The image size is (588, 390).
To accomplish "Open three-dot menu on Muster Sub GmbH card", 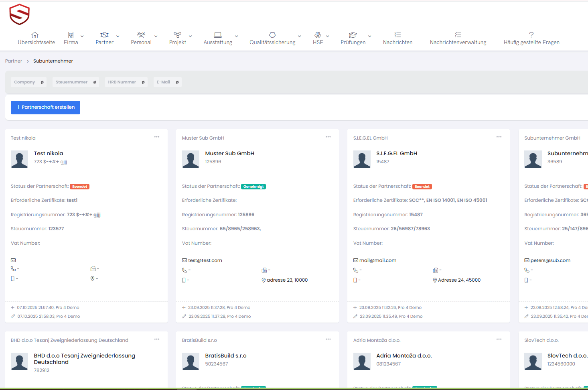I will 328,137.
